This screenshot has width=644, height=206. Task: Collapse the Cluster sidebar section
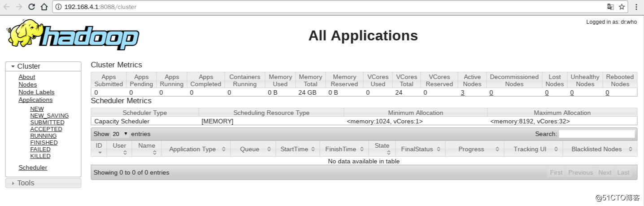[43, 66]
